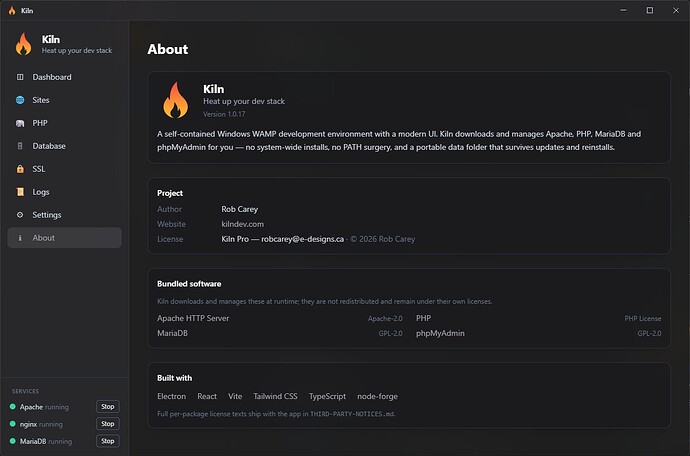Click the Project section heading

pos(170,193)
